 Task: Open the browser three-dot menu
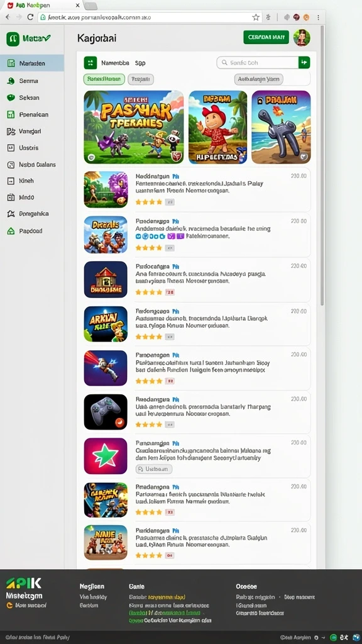click(x=319, y=17)
